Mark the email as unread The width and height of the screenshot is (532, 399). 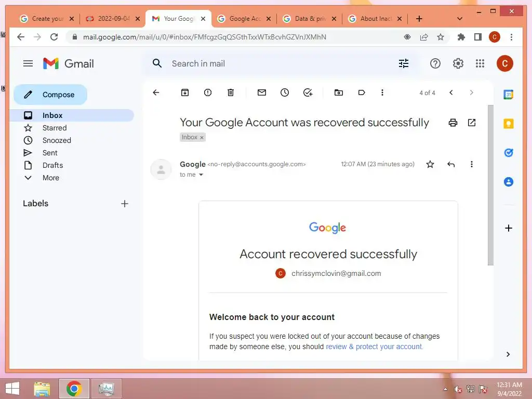click(262, 92)
